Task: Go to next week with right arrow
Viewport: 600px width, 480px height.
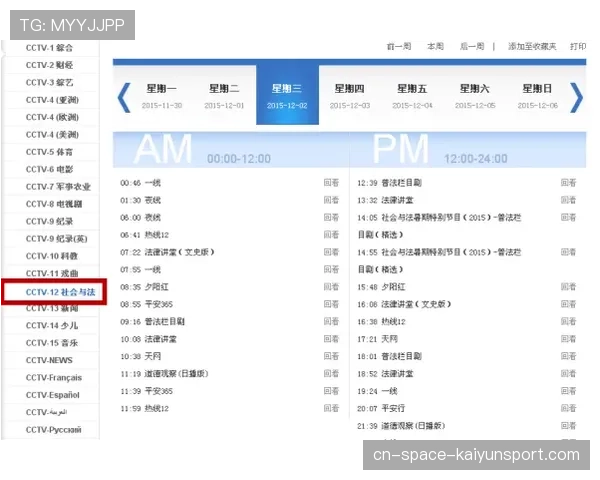Action: click(x=576, y=98)
